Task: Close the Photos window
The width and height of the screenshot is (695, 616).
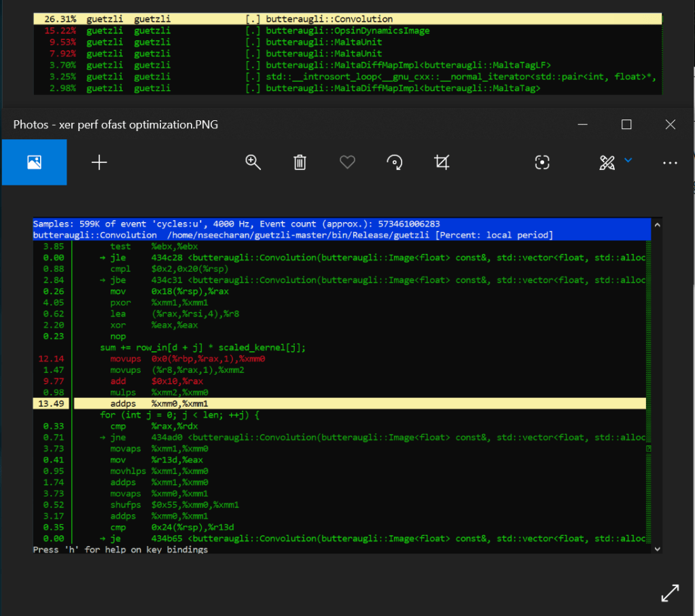Action: (x=671, y=124)
